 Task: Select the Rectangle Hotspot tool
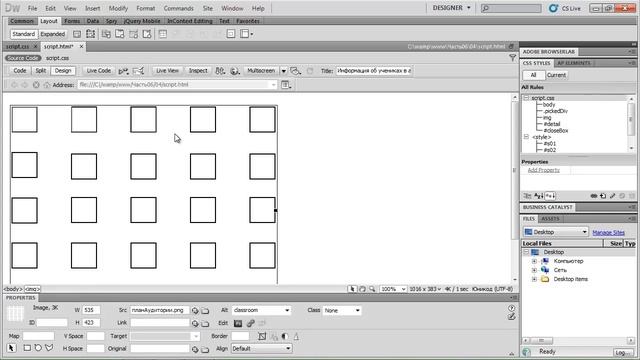click(27, 348)
